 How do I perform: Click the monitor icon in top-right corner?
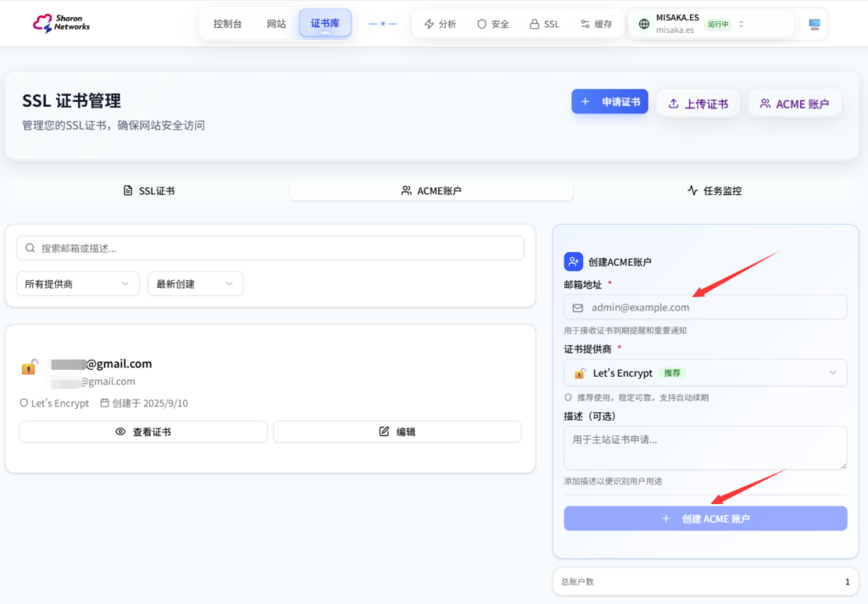(815, 25)
